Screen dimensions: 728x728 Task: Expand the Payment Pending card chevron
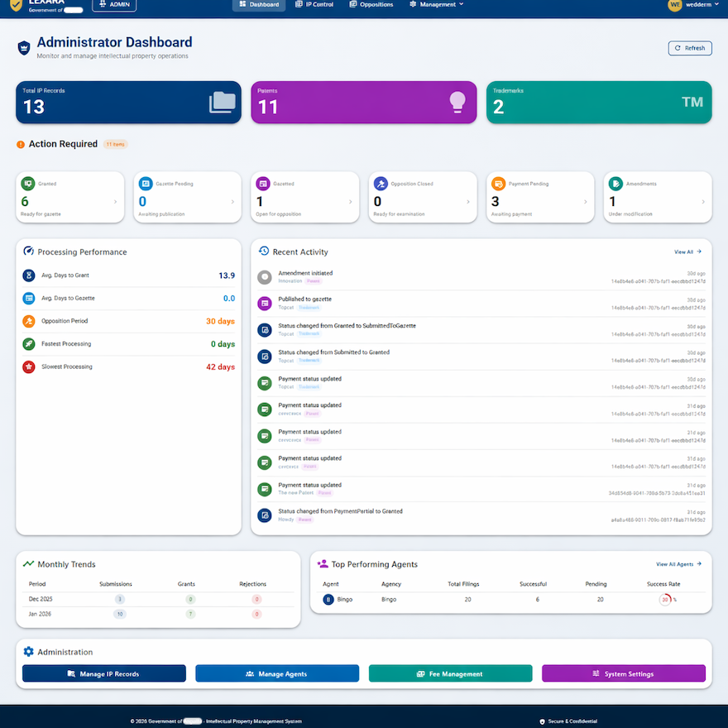(585, 202)
